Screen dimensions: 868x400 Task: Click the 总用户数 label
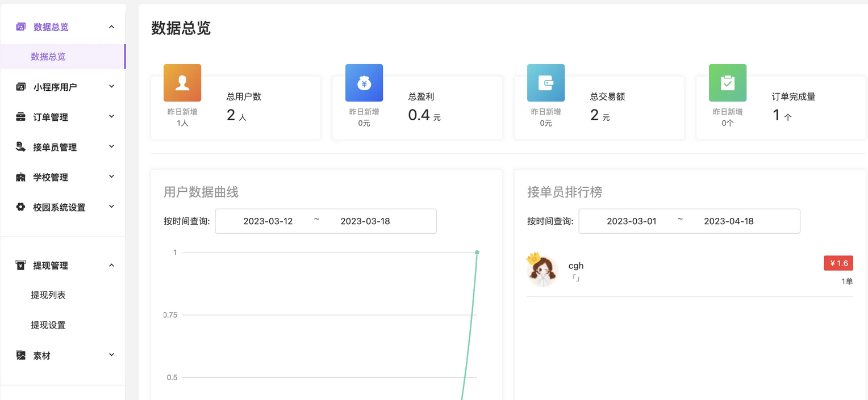click(x=244, y=96)
